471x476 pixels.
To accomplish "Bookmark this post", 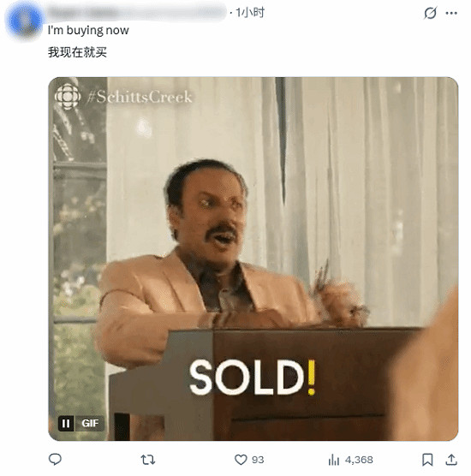I will tap(427, 460).
